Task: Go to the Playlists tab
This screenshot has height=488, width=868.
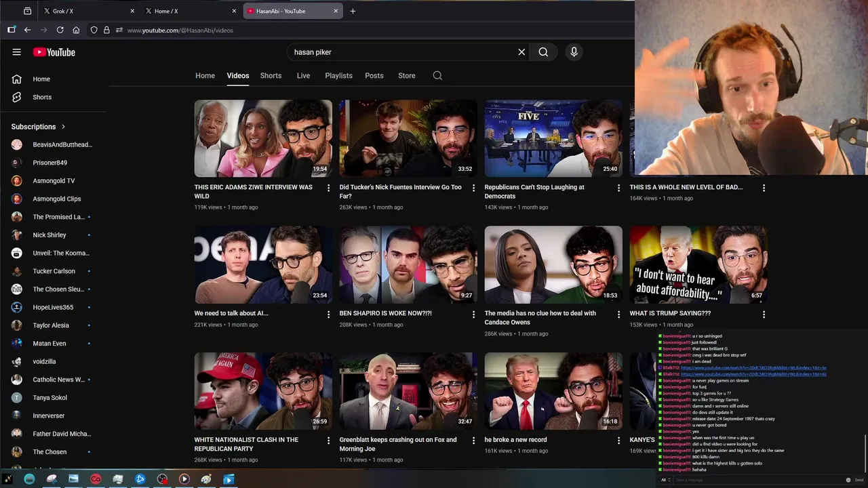Action: pos(338,76)
